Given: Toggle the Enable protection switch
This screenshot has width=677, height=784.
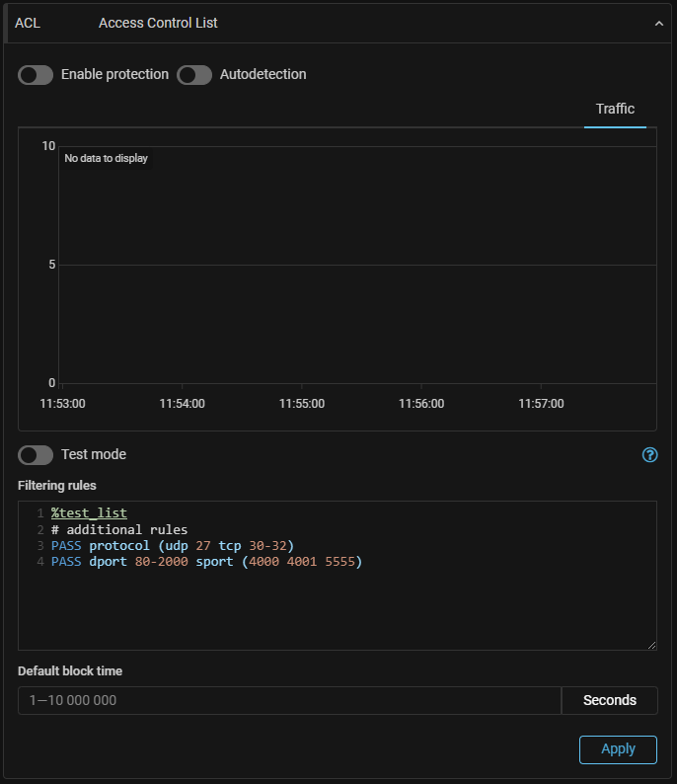Looking at the screenshot, I should [36, 75].
